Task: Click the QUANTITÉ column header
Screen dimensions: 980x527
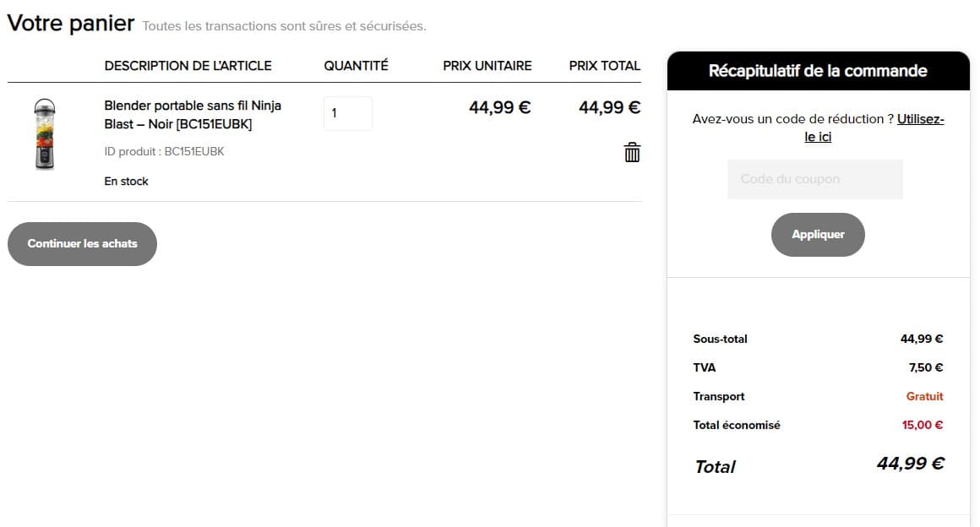Action: [x=356, y=66]
